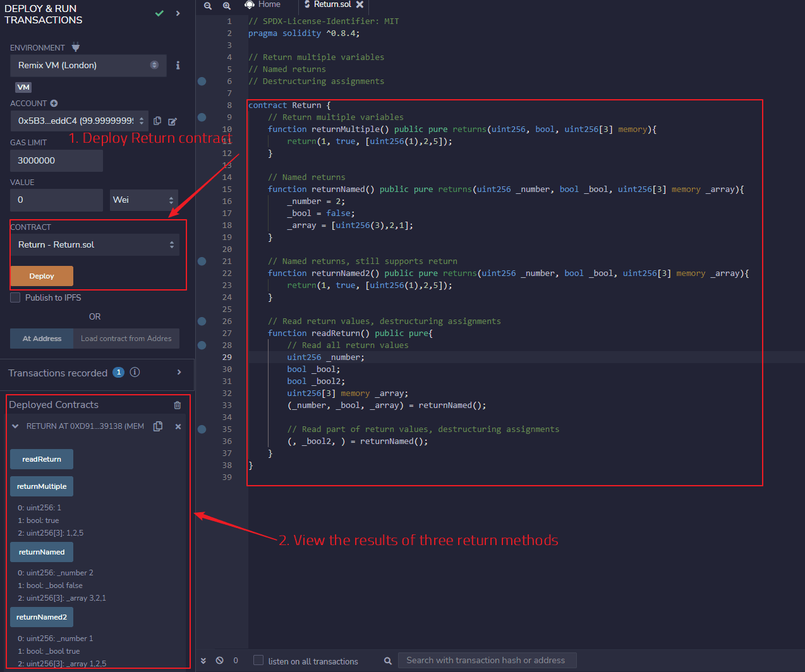Screen dimensions: 805x672
Task: Open the Wei unit dropdown
Action: click(143, 200)
